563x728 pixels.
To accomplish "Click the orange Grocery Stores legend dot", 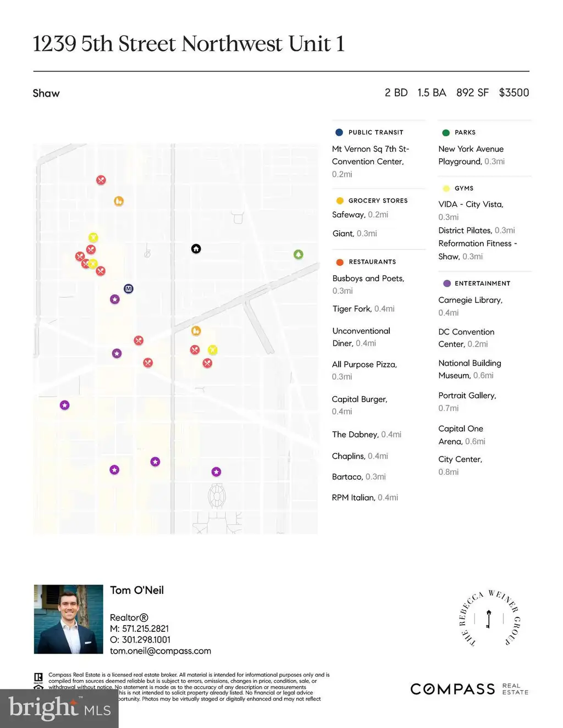I will [340, 201].
